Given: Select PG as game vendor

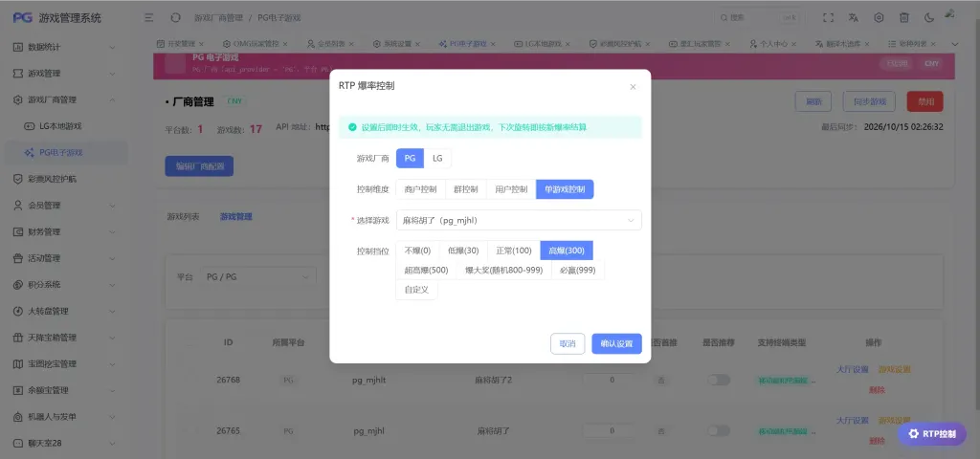Looking at the screenshot, I should point(410,158).
